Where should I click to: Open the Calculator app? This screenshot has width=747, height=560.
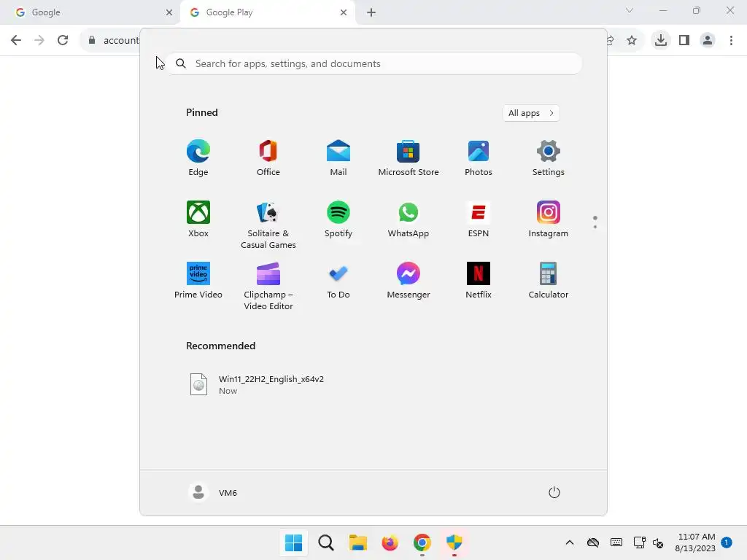549,281
